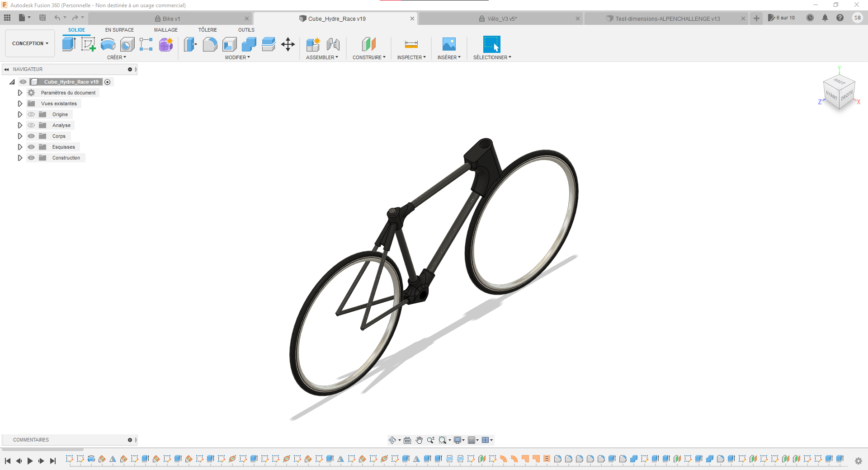Switch to the Vélo_V3 v5 document tab

tap(502, 19)
